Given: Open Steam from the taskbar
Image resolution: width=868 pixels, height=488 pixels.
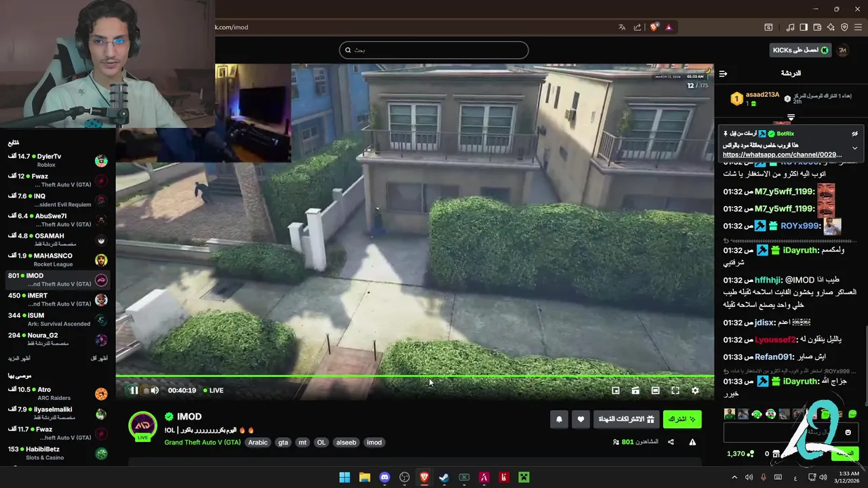Looking at the screenshot, I should tap(444, 477).
